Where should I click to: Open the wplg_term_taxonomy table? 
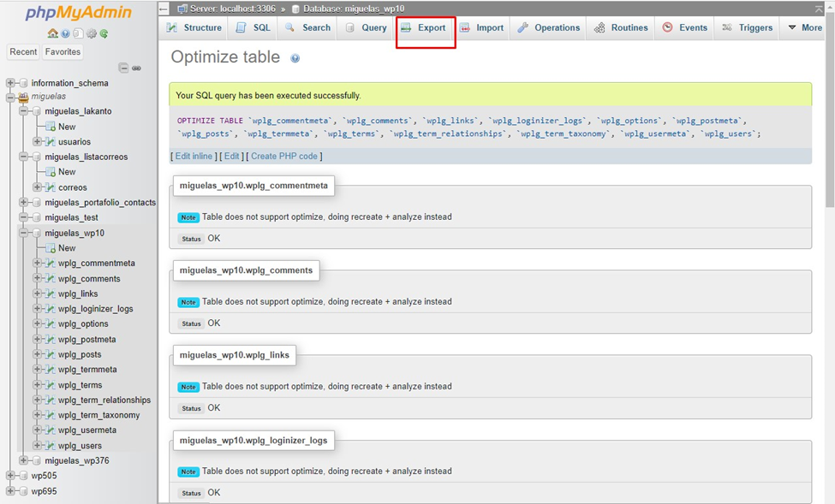click(99, 415)
